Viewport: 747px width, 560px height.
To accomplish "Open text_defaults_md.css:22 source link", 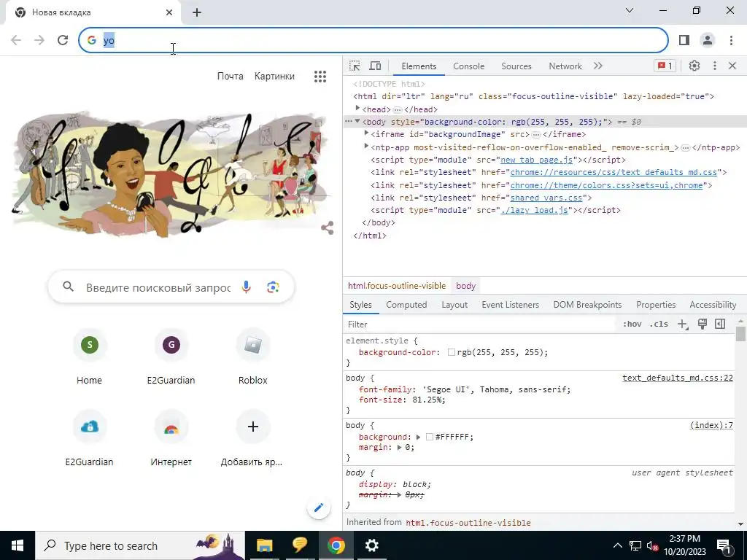I will coord(678,378).
